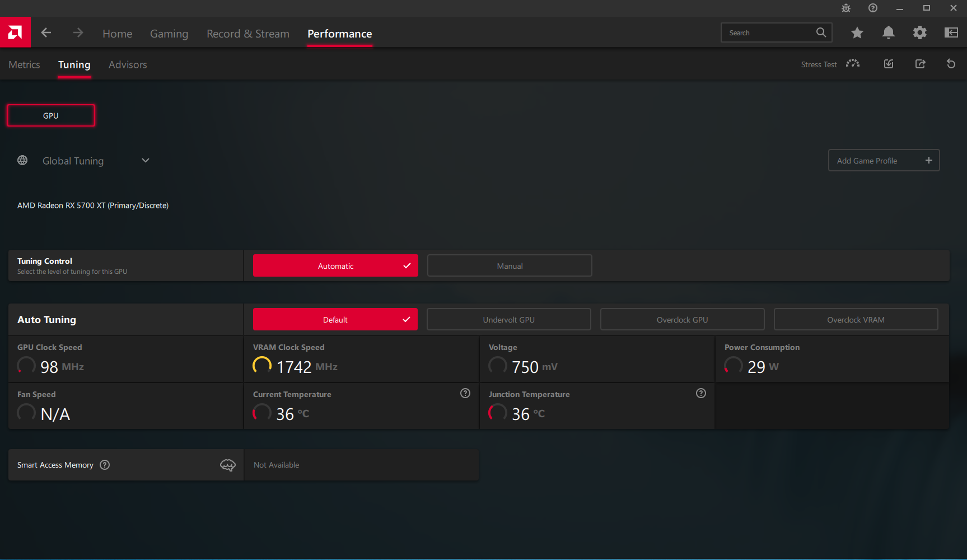This screenshot has width=967, height=560.
Task: Click the VRAM Clock Speed gauge
Action: pyautogui.click(x=262, y=365)
